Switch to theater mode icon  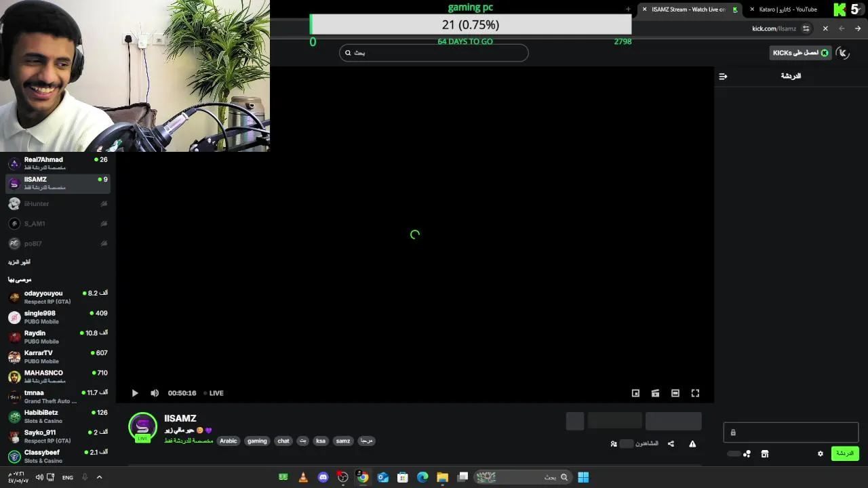click(x=675, y=393)
